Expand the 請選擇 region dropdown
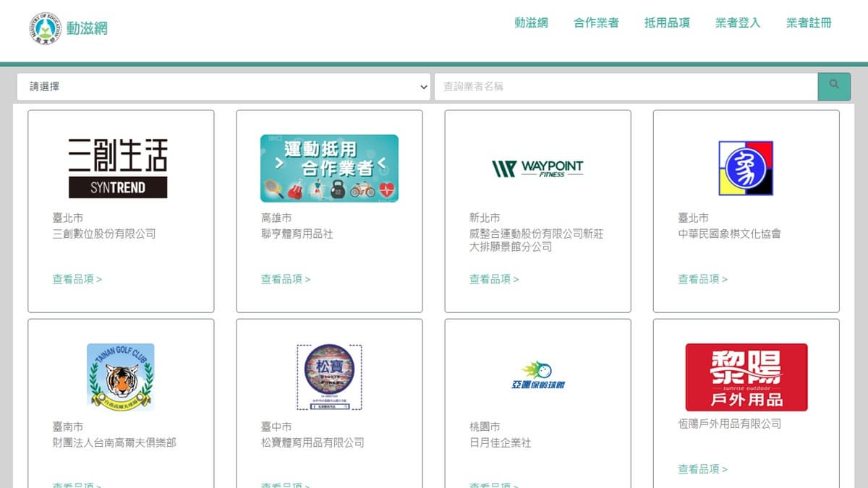Image resolution: width=868 pixels, height=488 pixels. tap(224, 86)
